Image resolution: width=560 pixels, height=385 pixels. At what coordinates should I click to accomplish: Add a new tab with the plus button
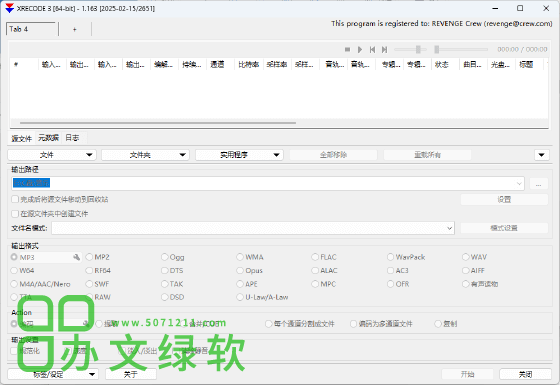click(75, 29)
